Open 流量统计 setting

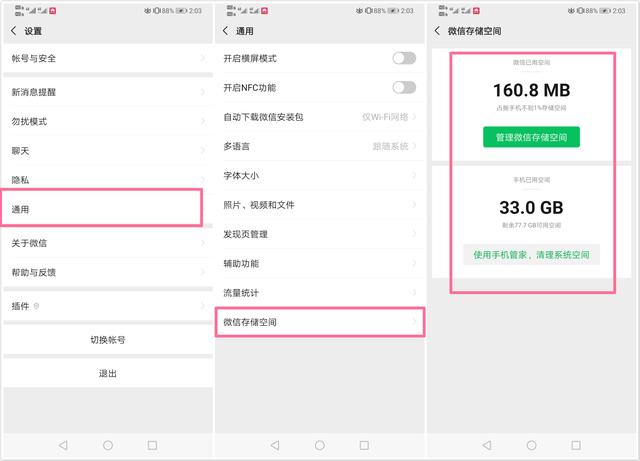[320, 293]
